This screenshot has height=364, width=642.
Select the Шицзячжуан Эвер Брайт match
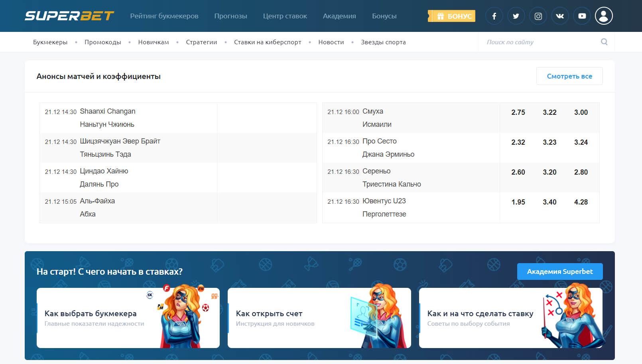178,148
